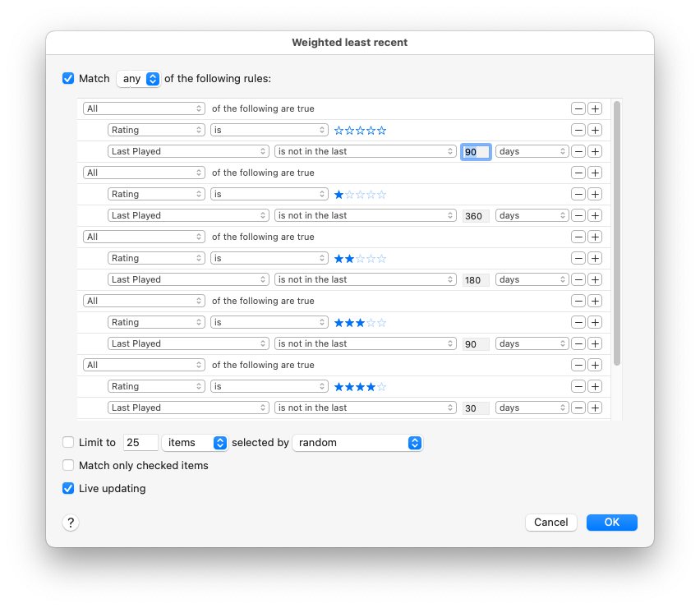Enable Match only checked items
This screenshot has width=700, height=608.
coord(68,465)
